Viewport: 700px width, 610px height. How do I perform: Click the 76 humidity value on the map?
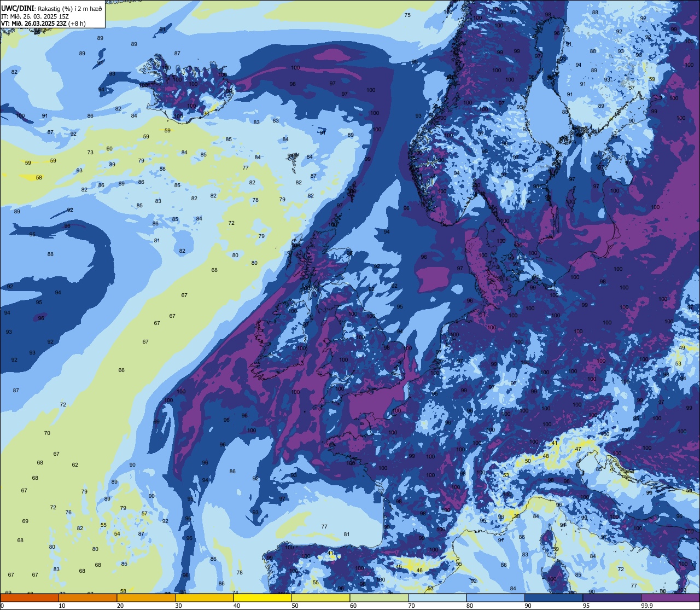68,513
